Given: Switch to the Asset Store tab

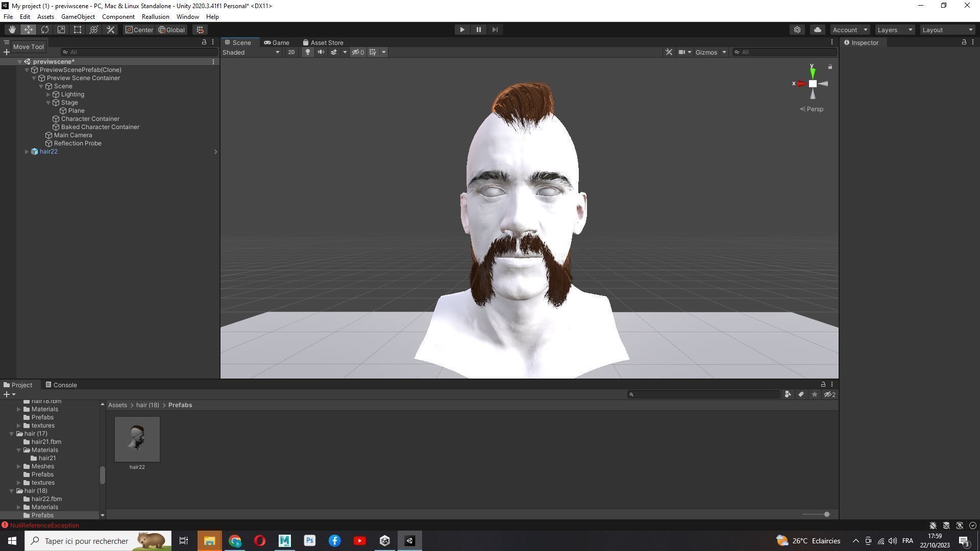Looking at the screenshot, I should point(323,42).
